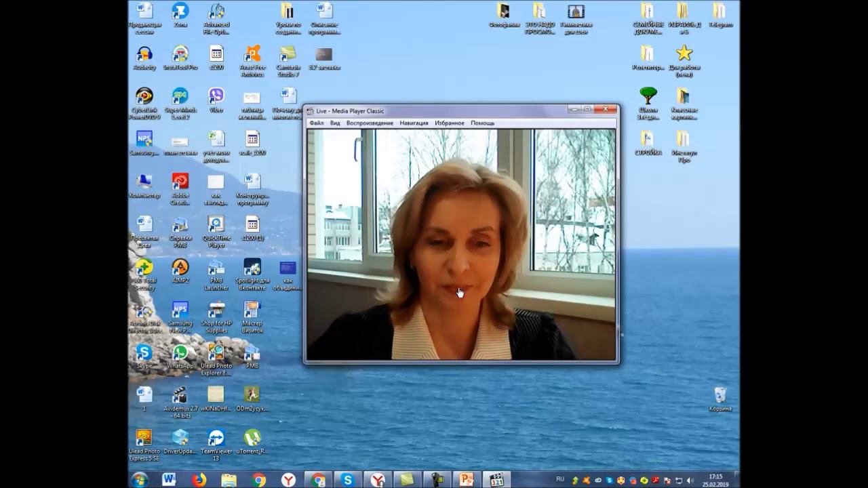This screenshot has width=868, height=488.
Task: Open File Explorer from the taskbar
Action: point(229,479)
